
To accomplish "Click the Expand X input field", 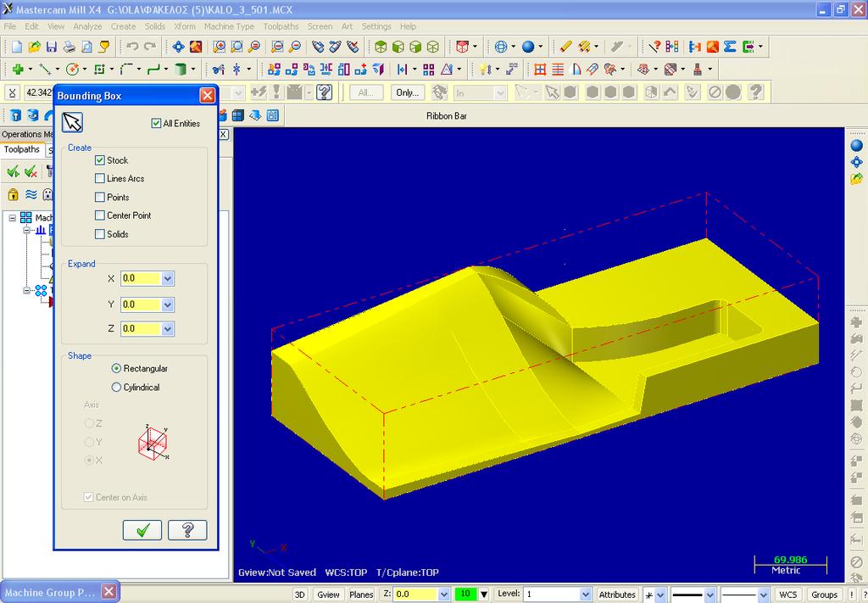I will pos(142,278).
